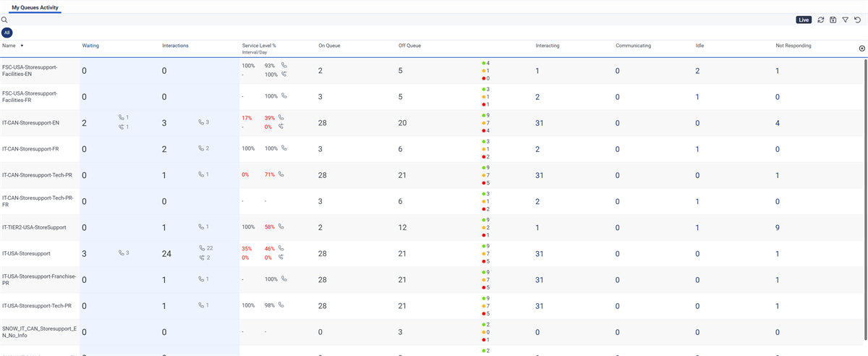
Task: Open the IT-CAN-Storesupport-FR queue row
Action: coord(30,149)
